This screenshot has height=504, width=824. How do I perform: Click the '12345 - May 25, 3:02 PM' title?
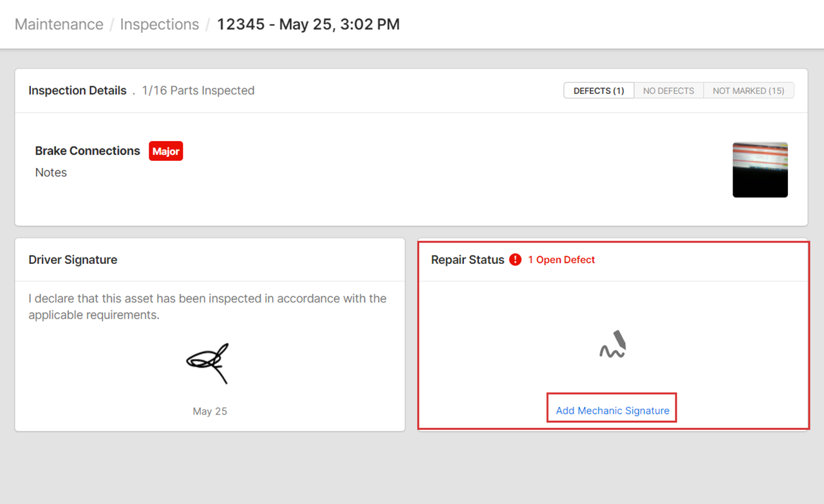click(308, 24)
